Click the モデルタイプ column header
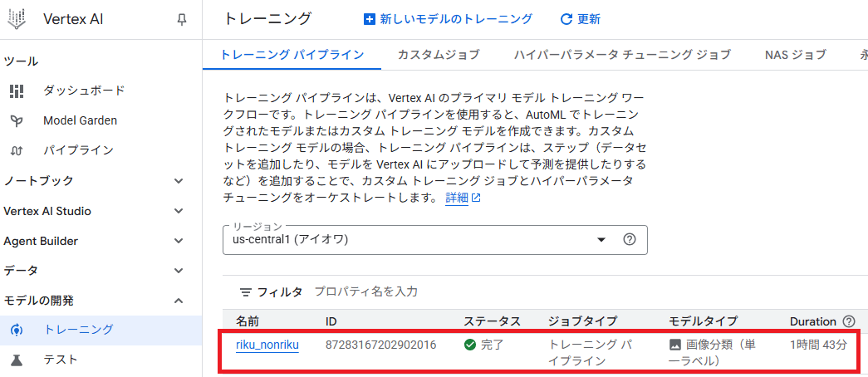Screen dimensions: 868x377 tap(703, 321)
